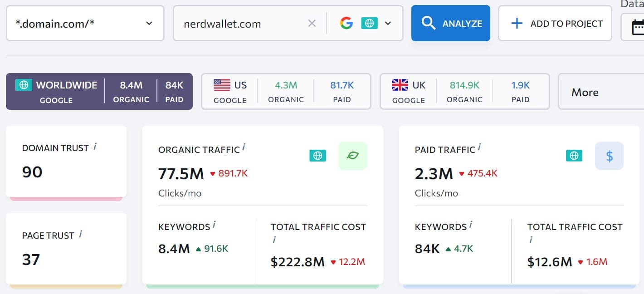The image size is (644, 294).
Task: Open the *.domain.com/* scope dropdown
Action: coord(85,23)
